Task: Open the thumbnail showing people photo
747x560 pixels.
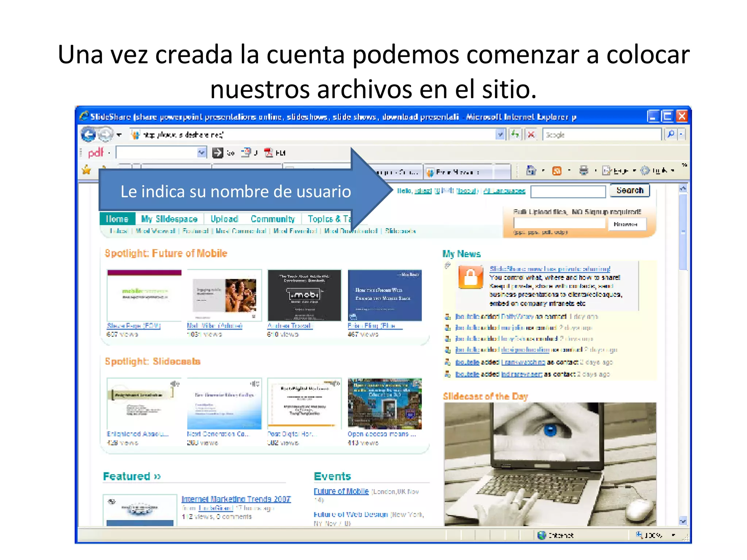Action: coord(224,295)
